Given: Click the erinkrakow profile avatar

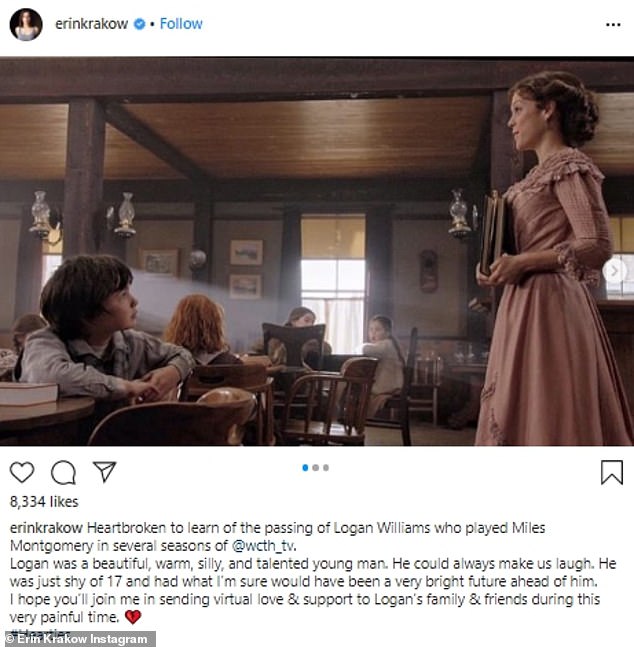Looking at the screenshot, I should (26, 25).
